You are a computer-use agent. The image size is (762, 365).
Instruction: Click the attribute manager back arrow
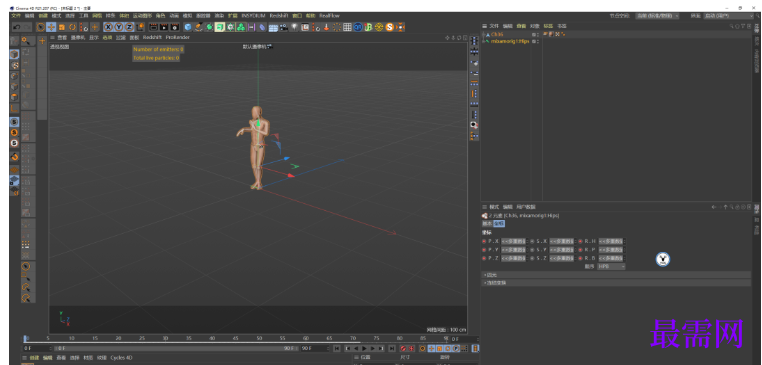(713, 207)
